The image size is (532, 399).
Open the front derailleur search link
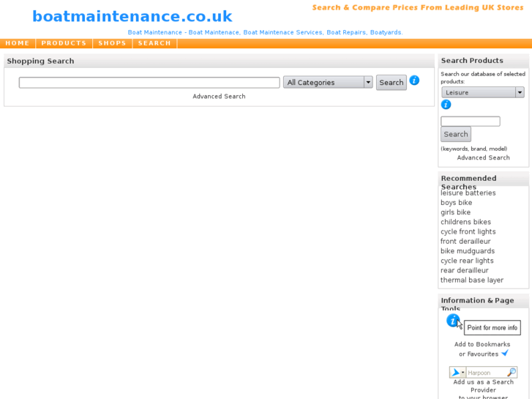pyautogui.click(x=465, y=241)
